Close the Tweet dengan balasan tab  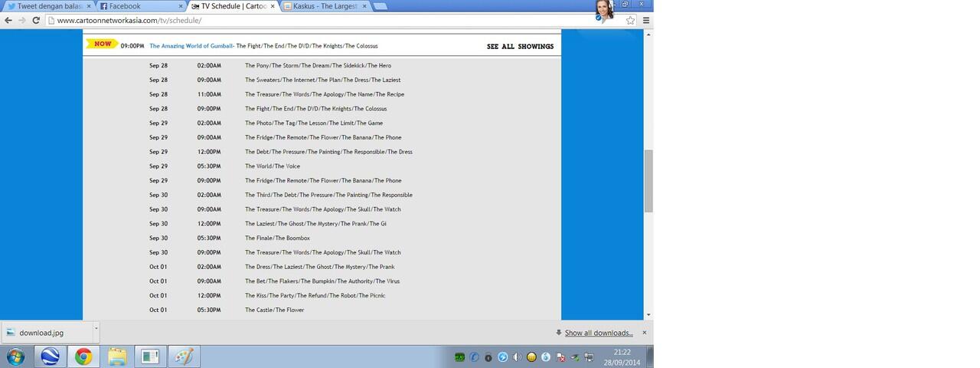pyautogui.click(x=89, y=6)
